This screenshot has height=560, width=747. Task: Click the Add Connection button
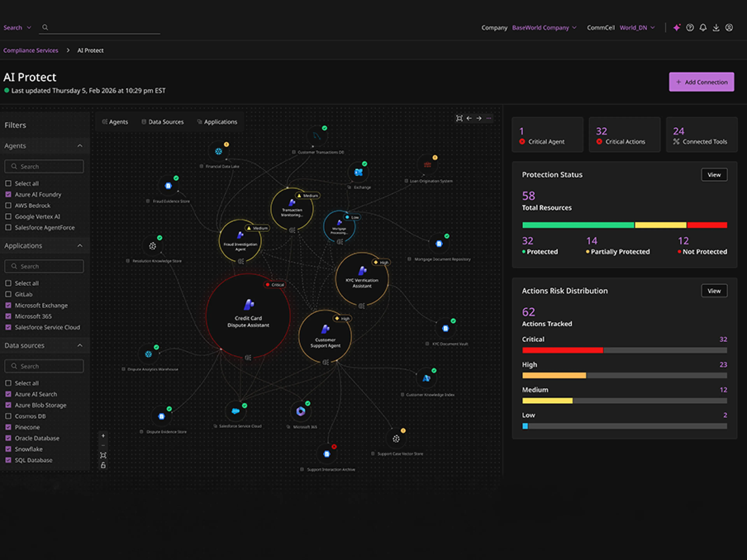click(x=701, y=82)
